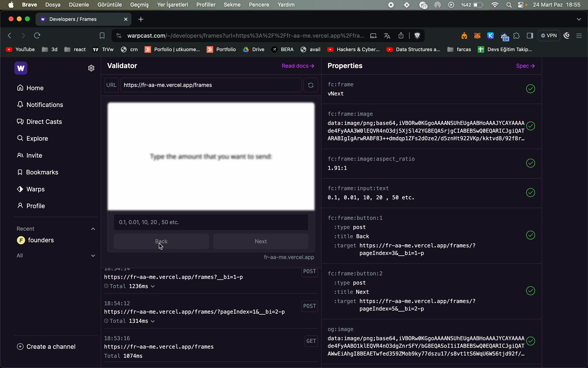588x368 pixels.
Task: Go to Explore in sidebar
Action: [x=32, y=139]
